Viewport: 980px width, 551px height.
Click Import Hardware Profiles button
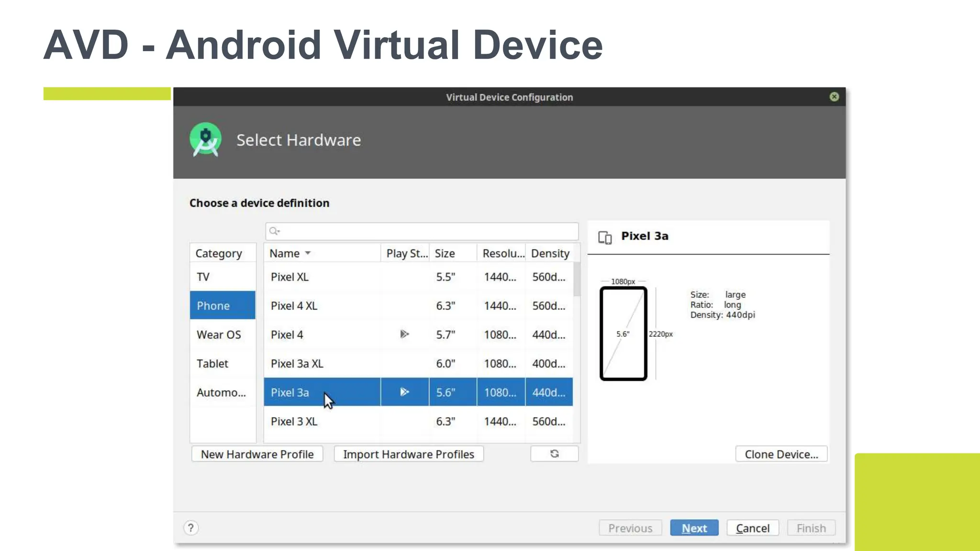[x=409, y=454]
